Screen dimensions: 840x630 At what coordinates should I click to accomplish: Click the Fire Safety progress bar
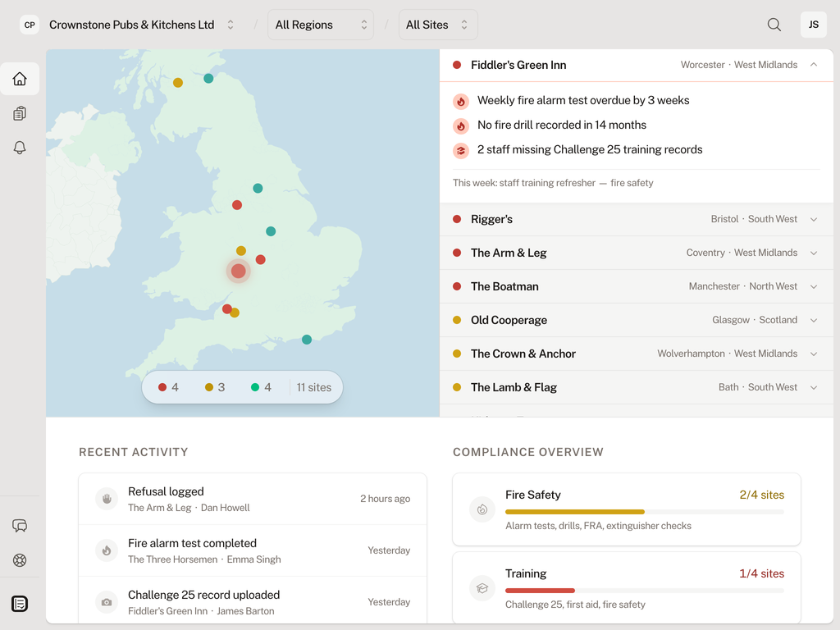(644, 511)
